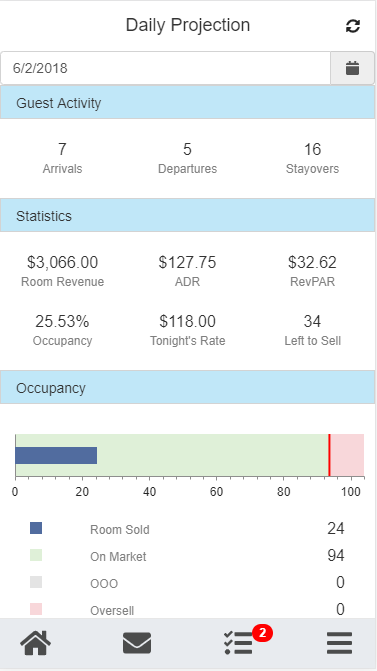Image resolution: width=377 pixels, height=671 pixels.
Task: Open the messages envelope icon
Action: 137,643
